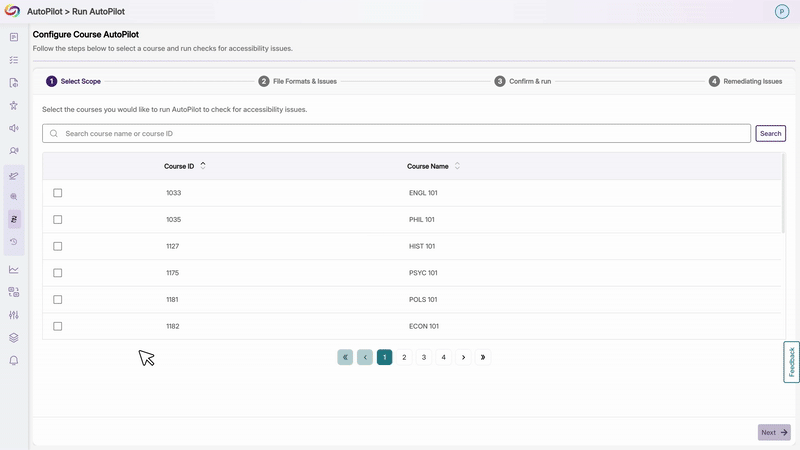
Task: Click the history clock icon in sidebar
Action: 14,242
